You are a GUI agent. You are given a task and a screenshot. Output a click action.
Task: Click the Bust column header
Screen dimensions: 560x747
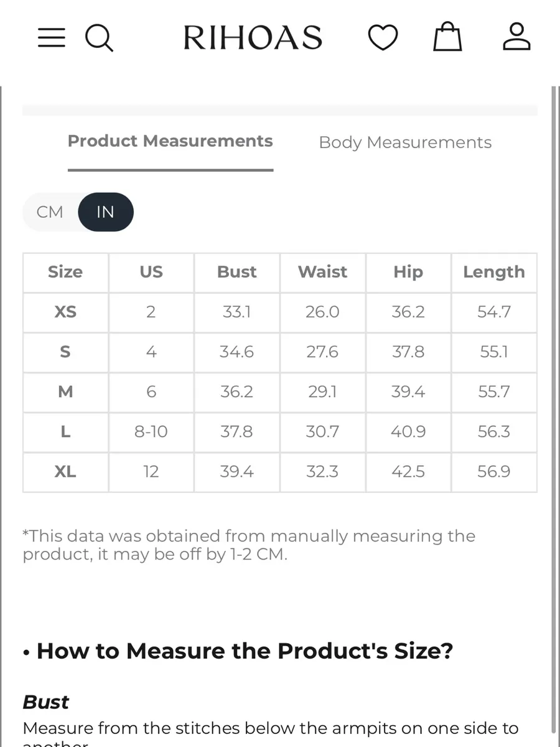click(237, 272)
